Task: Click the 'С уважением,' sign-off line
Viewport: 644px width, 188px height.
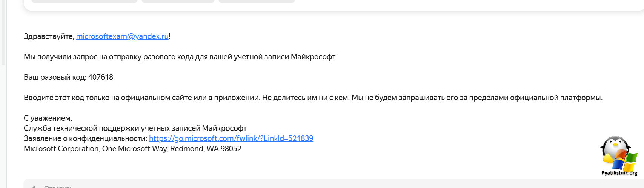Action: [48, 118]
